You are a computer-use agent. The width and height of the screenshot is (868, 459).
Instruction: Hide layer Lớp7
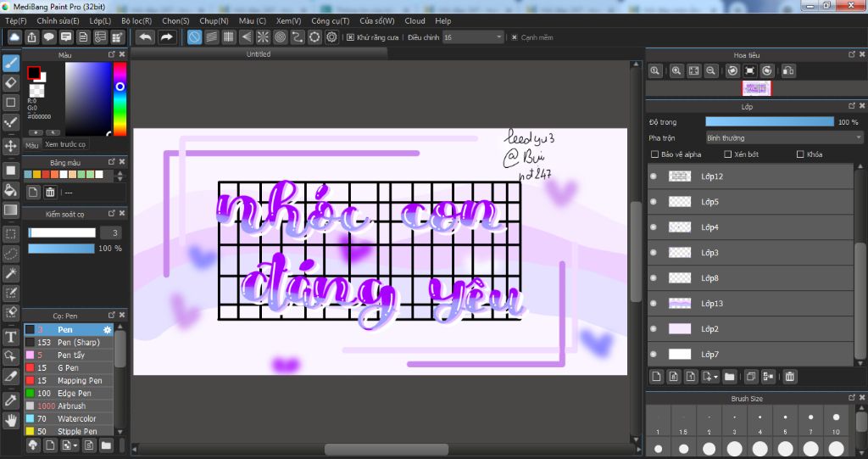[654, 355]
